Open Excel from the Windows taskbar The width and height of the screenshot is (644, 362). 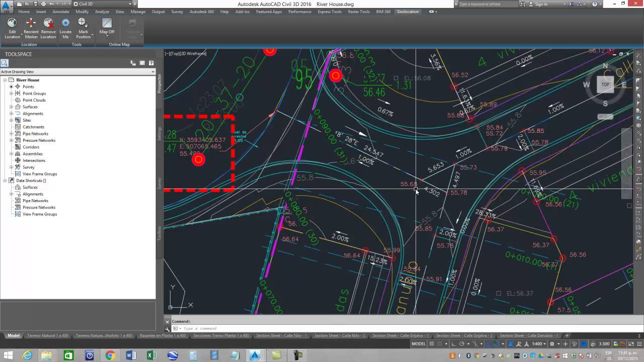pos(151,355)
